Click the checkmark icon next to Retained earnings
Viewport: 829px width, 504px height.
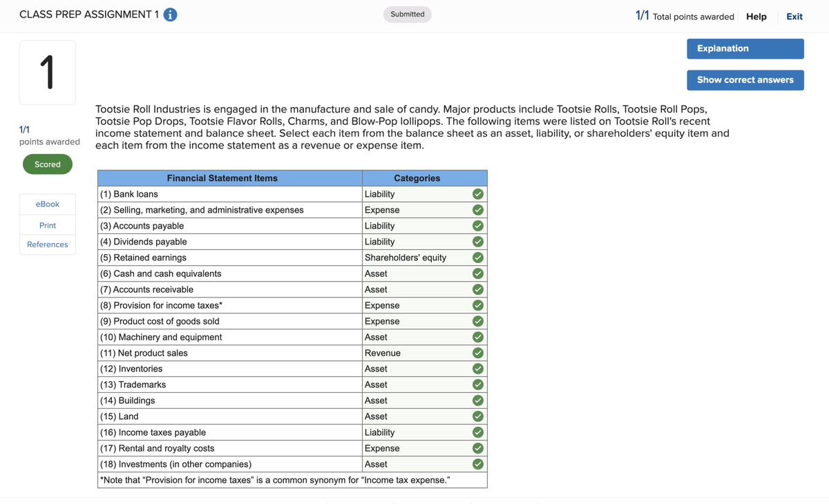[477, 258]
